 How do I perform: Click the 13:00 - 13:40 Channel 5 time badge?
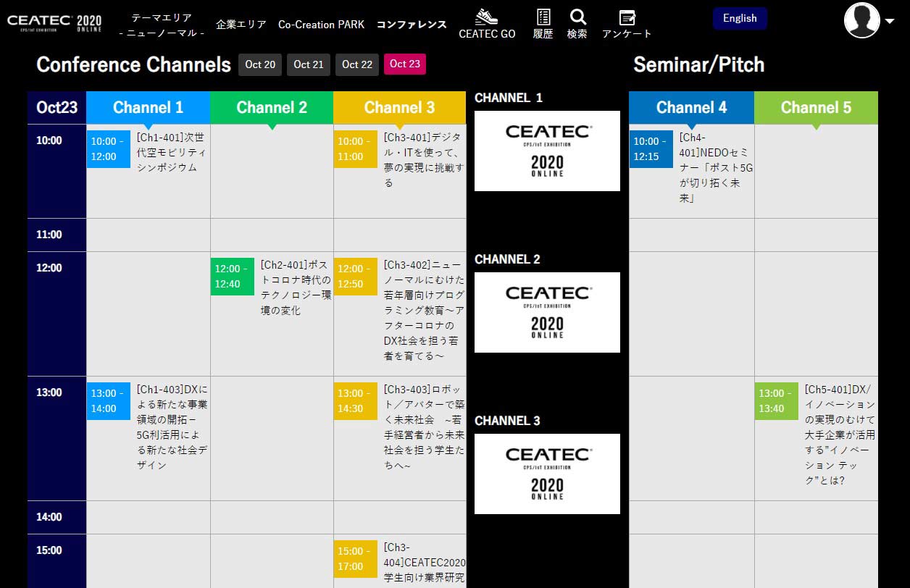[x=777, y=401]
